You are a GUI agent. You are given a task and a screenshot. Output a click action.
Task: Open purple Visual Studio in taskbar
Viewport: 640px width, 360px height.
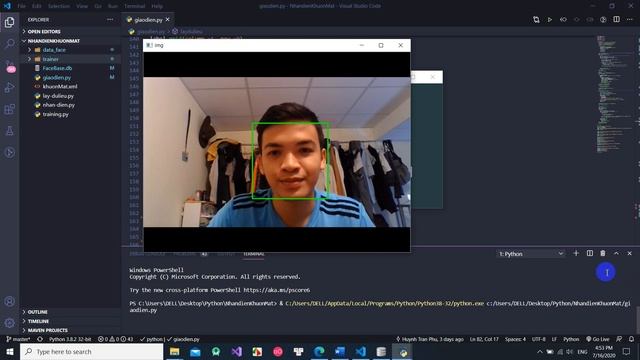[236, 351]
